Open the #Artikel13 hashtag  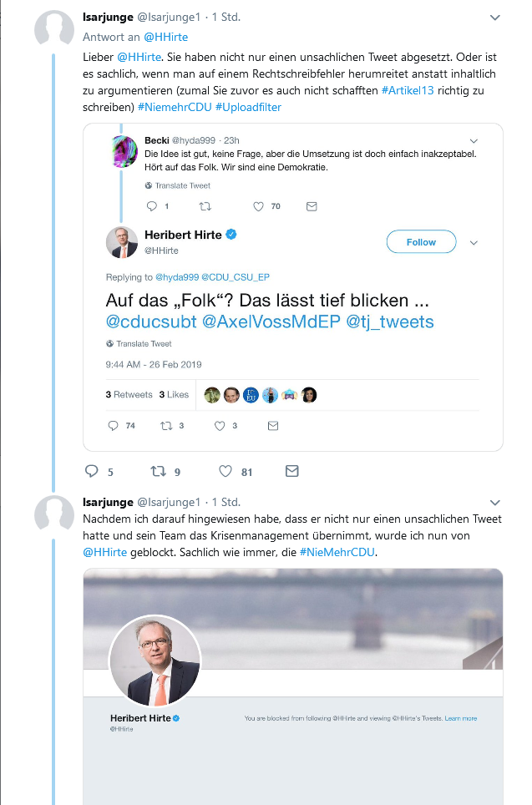(x=408, y=90)
